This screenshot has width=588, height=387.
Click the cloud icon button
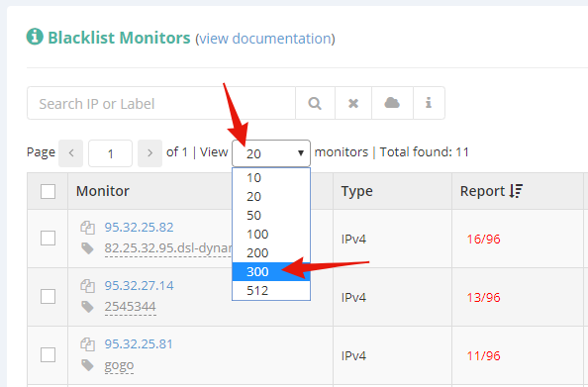pyautogui.click(x=392, y=103)
